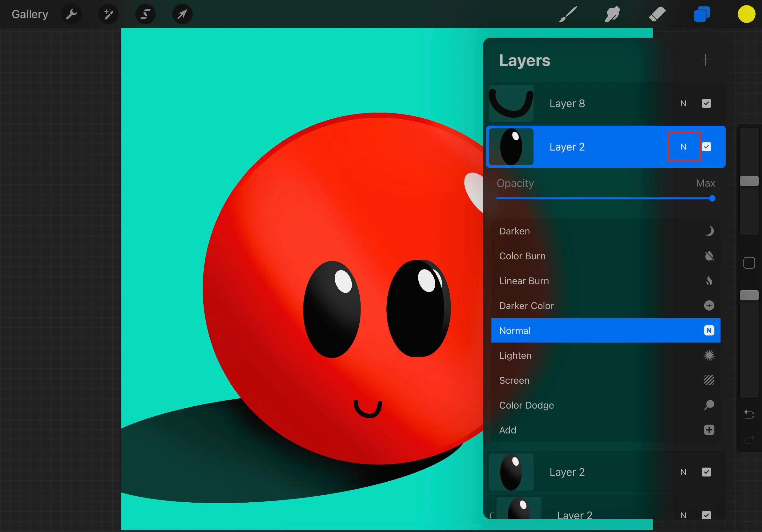
Task: Return to the Gallery
Action: pos(30,14)
